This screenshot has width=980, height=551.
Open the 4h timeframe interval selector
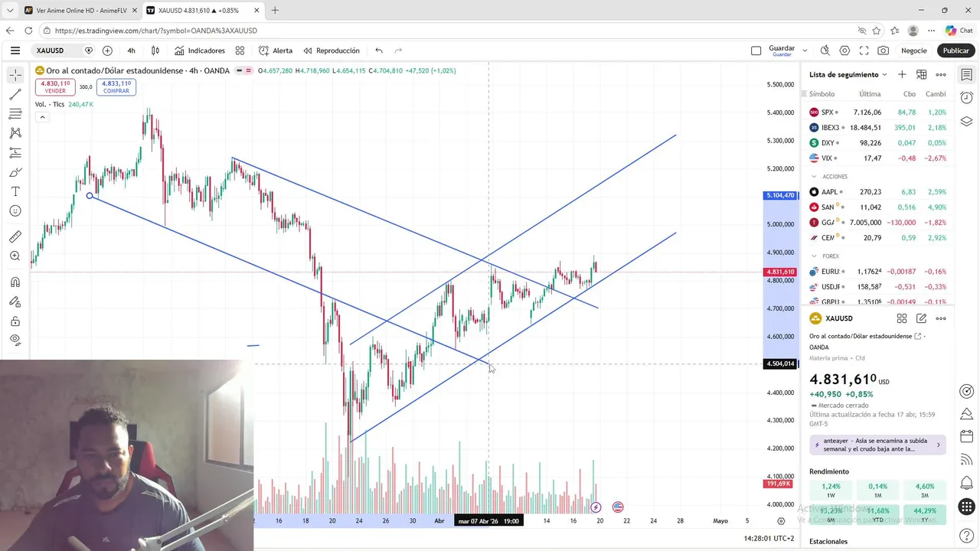(131, 51)
